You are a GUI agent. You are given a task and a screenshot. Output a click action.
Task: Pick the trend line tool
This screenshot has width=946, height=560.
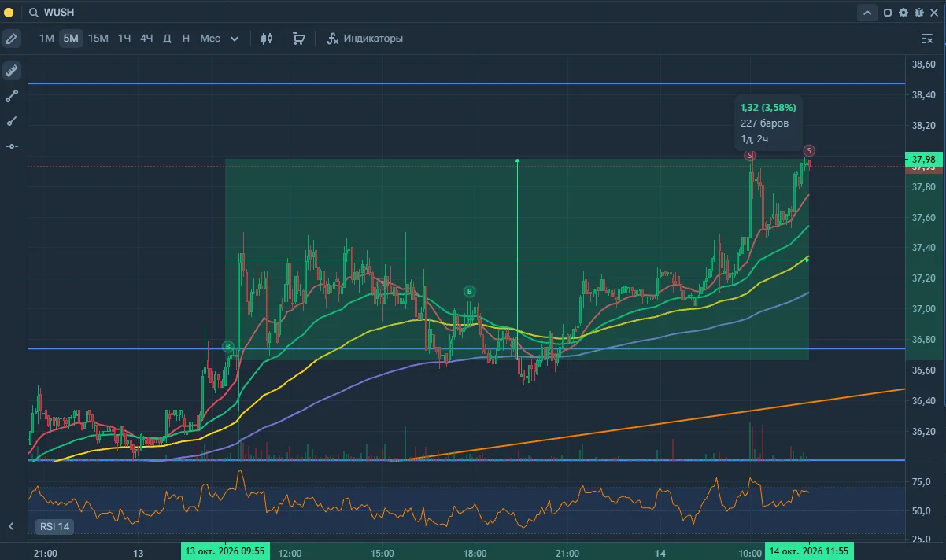(x=11, y=96)
